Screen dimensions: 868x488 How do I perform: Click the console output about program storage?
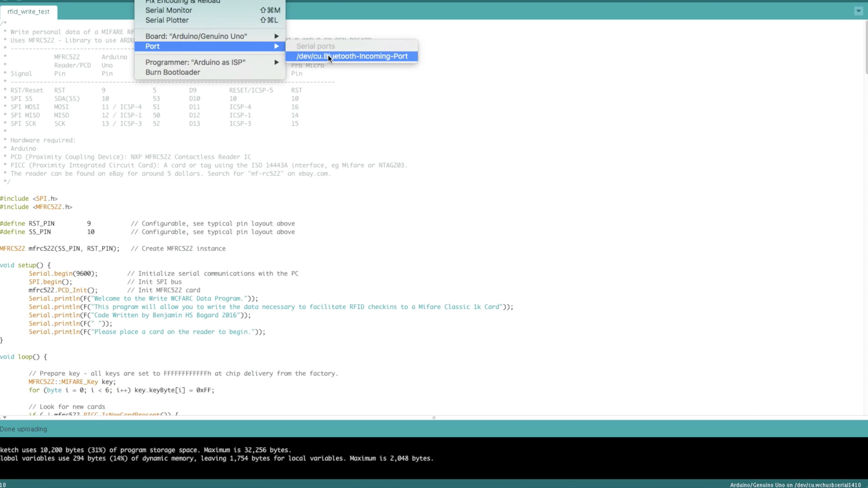pos(146,450)
